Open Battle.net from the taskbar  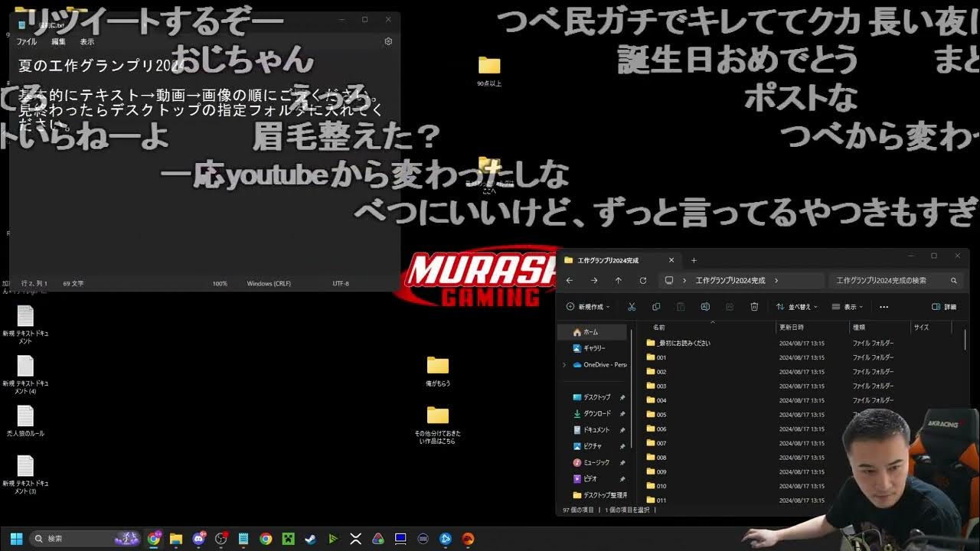tap(446, 539)
